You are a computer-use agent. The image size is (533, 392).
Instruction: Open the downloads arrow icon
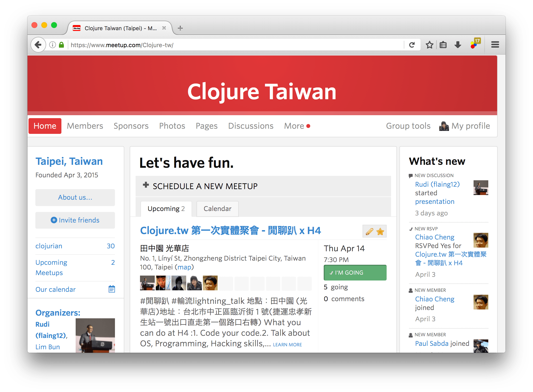coord(458,45)
